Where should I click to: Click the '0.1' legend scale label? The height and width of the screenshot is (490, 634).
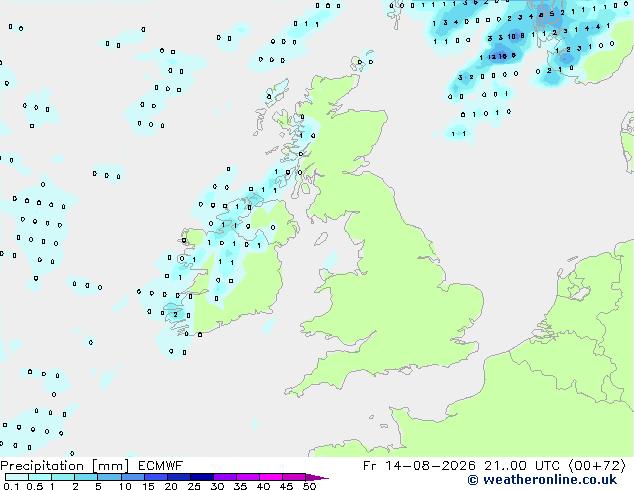[x=11, y=486]
